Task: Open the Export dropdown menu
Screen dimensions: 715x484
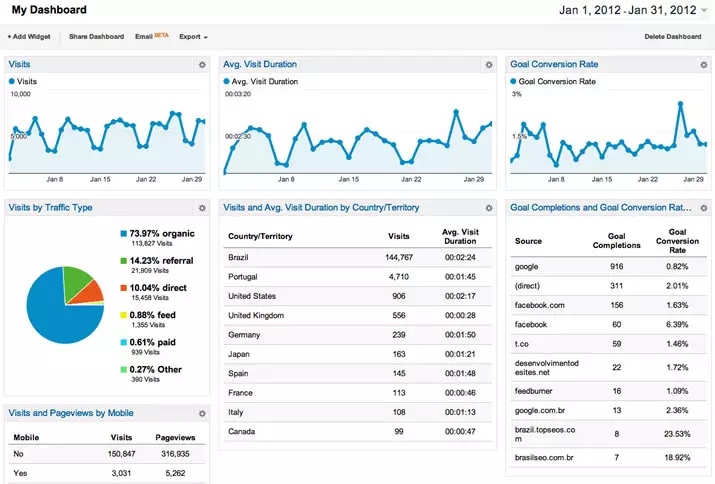Action: click(193, 37)
